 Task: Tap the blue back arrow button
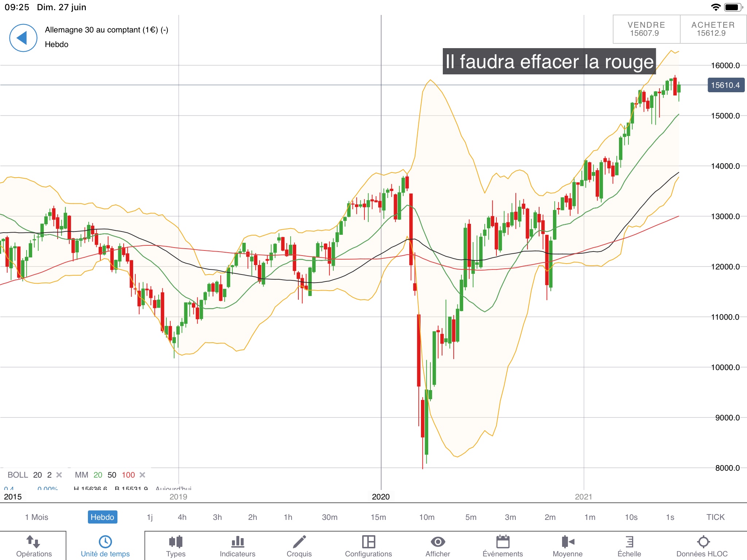click(23, 38)
